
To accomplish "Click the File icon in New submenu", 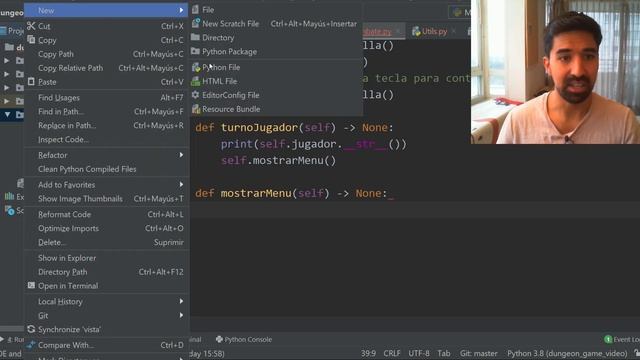I will (x=196, y=9).
